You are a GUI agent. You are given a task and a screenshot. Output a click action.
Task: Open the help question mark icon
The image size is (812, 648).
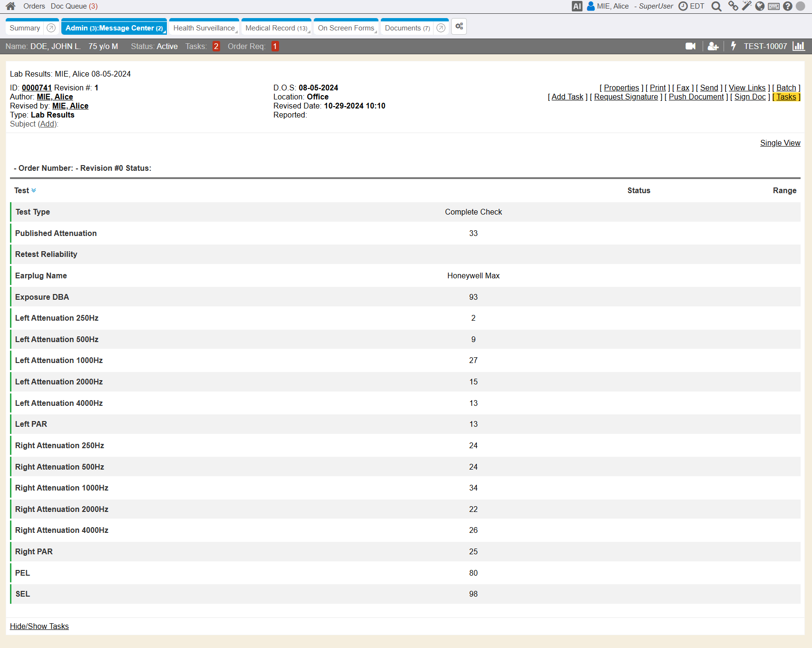pos(787,6)
